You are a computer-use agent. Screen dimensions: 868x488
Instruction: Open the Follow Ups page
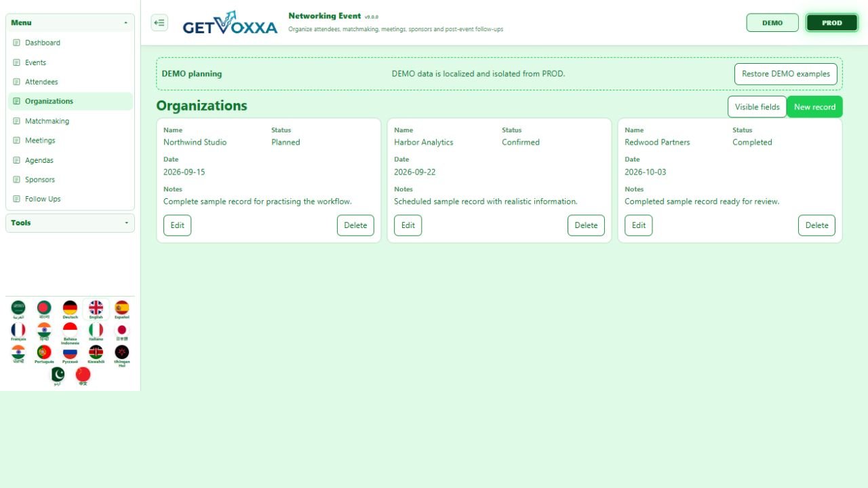(x=70, y=199)
